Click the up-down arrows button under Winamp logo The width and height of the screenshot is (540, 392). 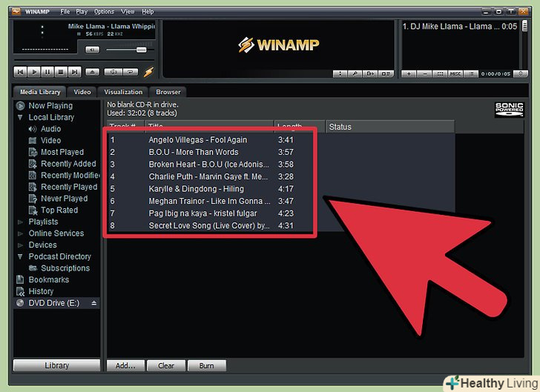click(340, 73)
